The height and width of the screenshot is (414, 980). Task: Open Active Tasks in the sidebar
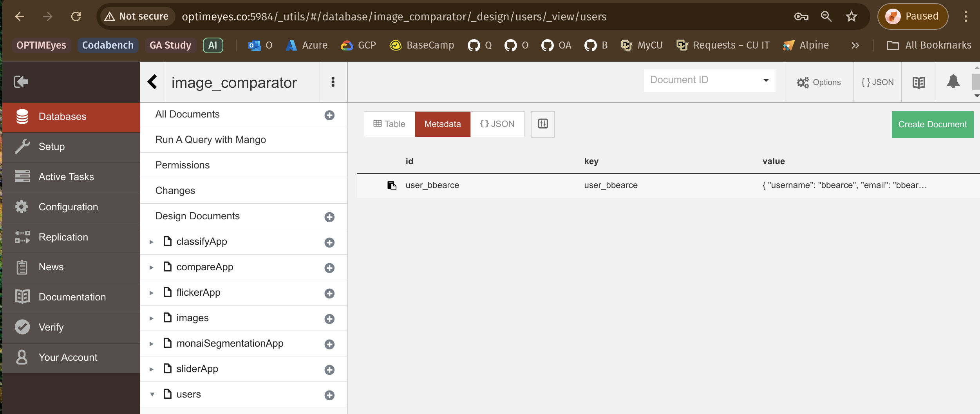pyautogui.click(x=71, y=177)
